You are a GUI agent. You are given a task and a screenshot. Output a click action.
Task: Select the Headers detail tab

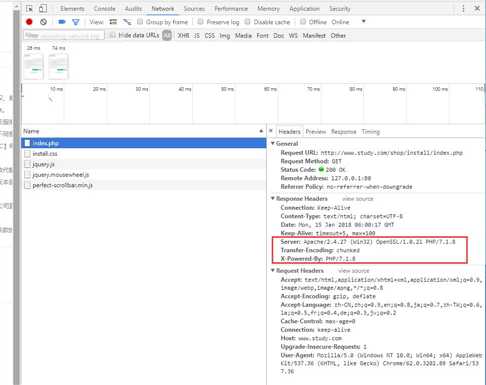click(289, 132)
